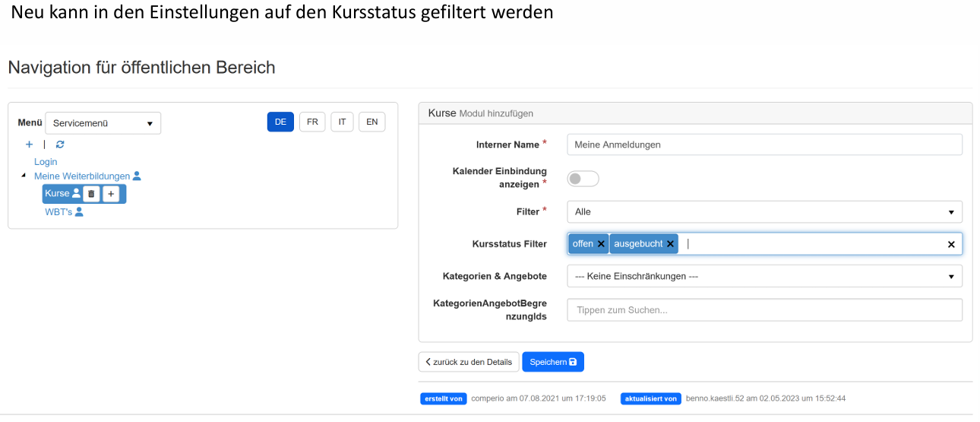Open WBT's menu entry

click(x=58, y=212)
